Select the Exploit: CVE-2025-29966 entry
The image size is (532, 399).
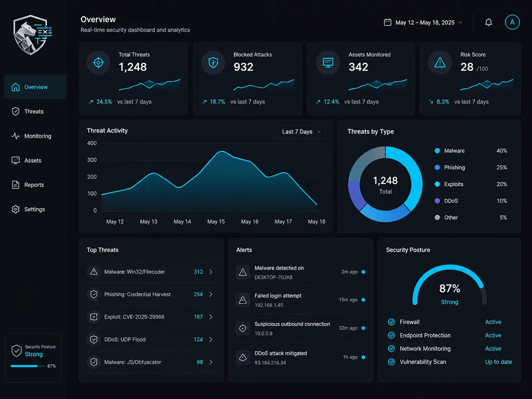point(151,317)
